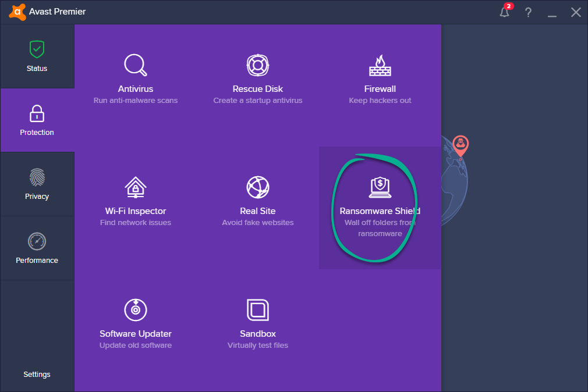Select the Protection tab in sidebar
This screenshot has height=392, width=588.
(37, 120)
